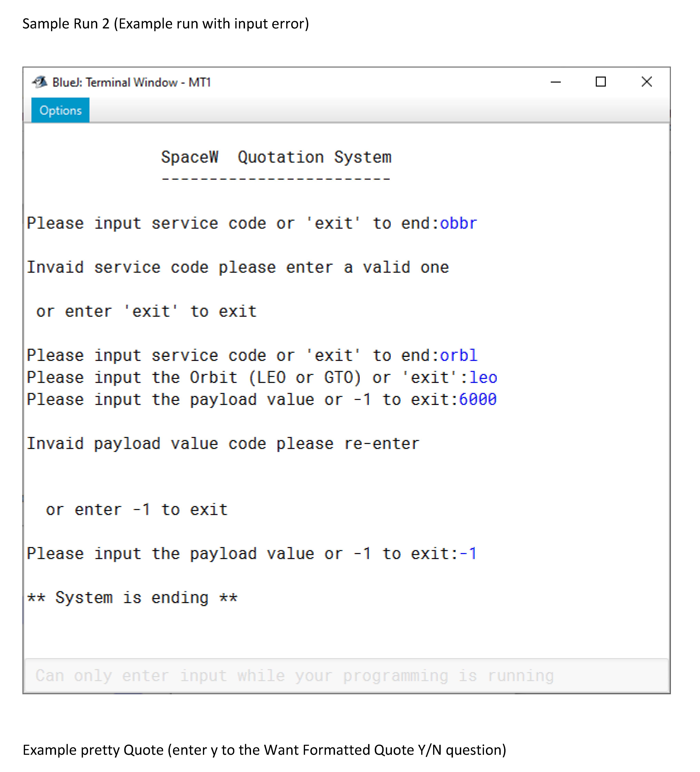Click the 'Invaid service code' error line
700x772 pixels.
(237, 267)
